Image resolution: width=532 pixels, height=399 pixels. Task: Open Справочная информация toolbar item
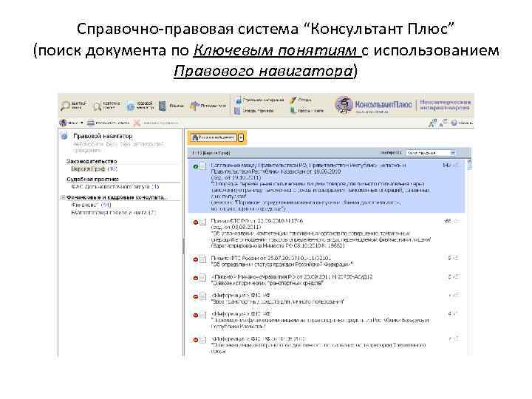pyautogui.click(x=259, y=100)
